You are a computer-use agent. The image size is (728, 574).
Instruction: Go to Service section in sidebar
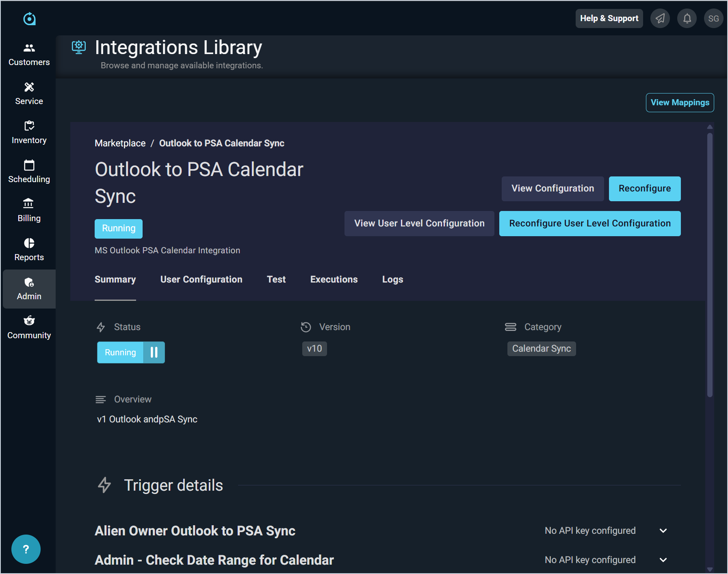point(29,87)
